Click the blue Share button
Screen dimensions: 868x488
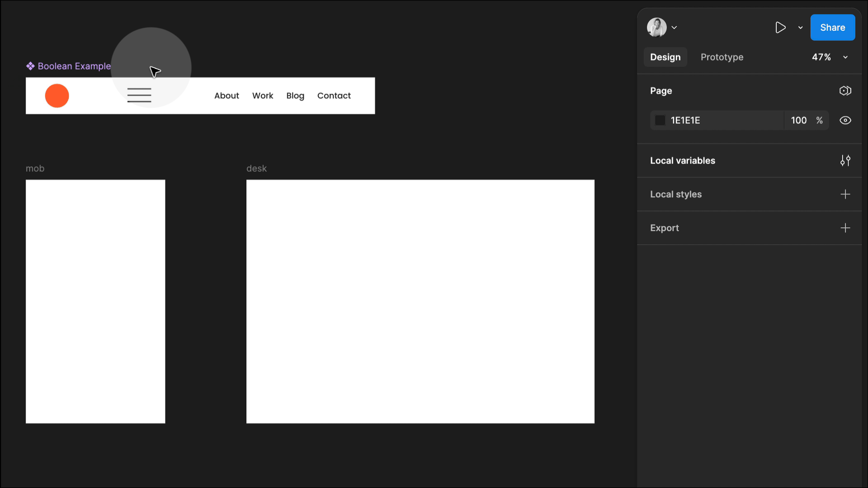[832, 28]
